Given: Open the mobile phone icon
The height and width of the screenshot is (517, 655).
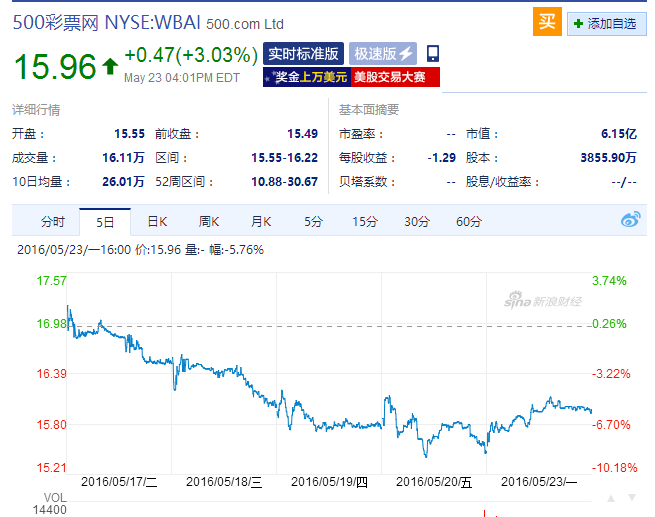Looking at the screenshot, I should click(433, 53).
